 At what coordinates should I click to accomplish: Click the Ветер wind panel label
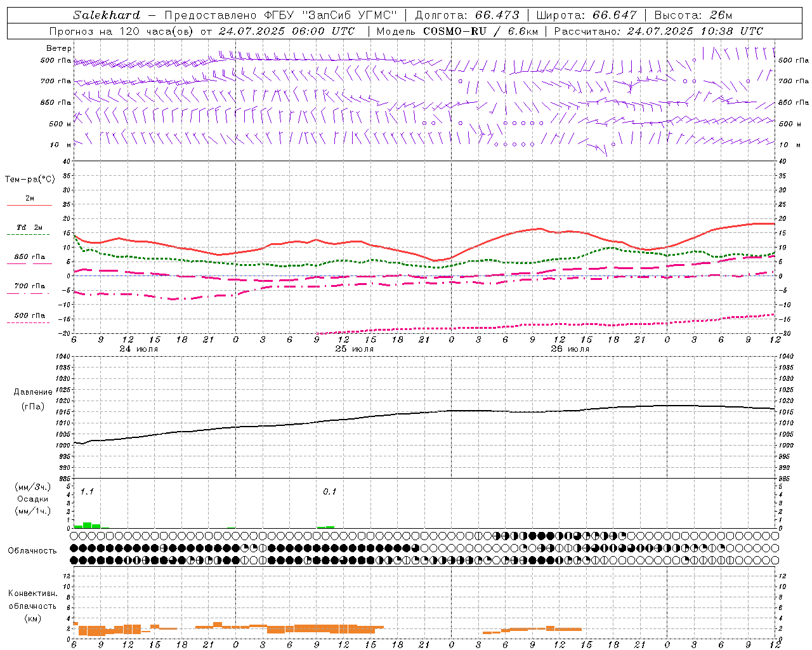[59, 48]
